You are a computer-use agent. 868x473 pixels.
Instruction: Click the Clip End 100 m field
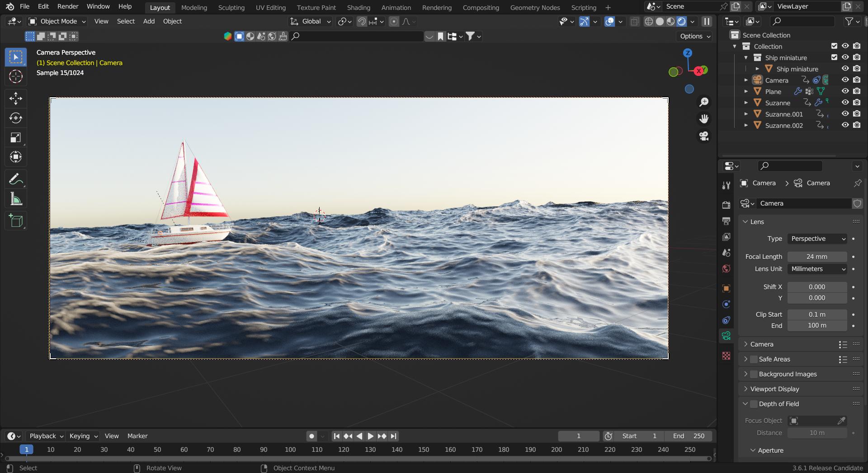pos(817,325)
